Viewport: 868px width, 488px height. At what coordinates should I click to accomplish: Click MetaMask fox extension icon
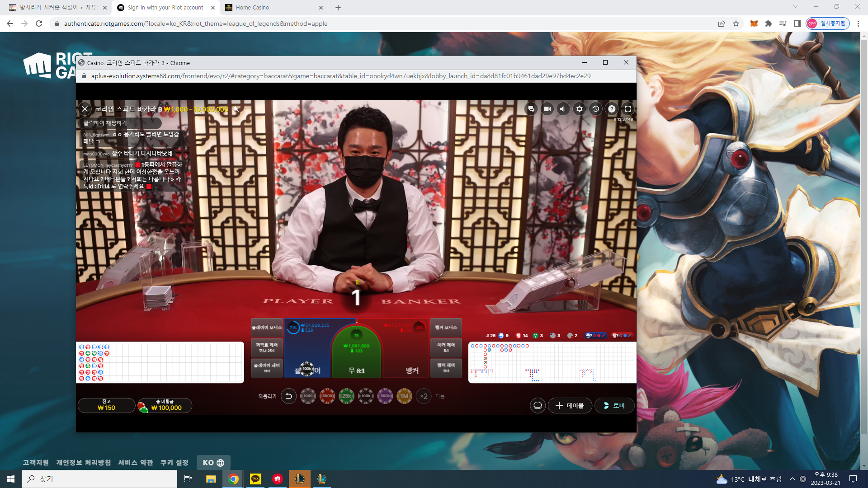754,23
